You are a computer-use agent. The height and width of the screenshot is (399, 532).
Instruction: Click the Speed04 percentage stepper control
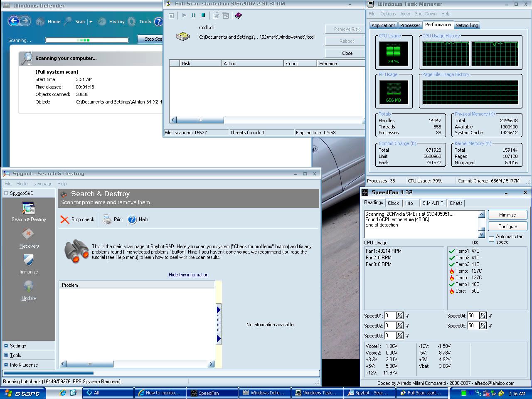coord(483,316)
